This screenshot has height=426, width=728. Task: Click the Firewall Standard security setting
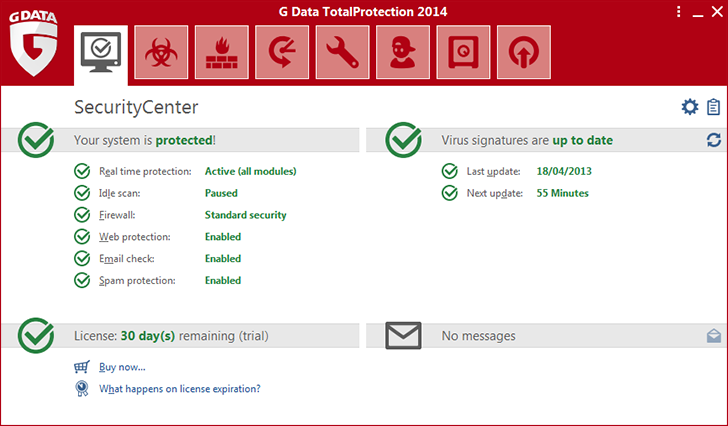point(245,215)
